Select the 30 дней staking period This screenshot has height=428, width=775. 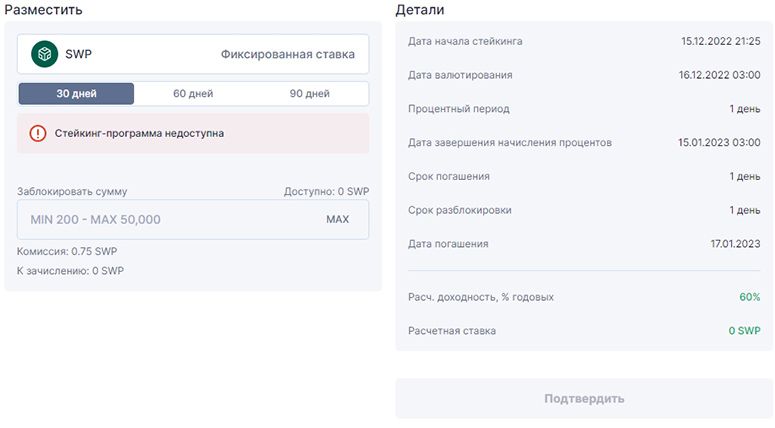pyautogui.click(x=76, y=93)
